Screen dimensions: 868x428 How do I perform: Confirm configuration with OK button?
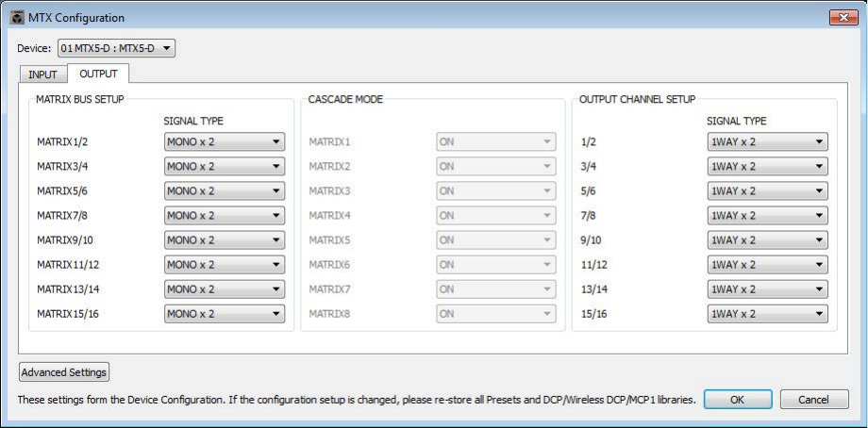[x=738, y=399]
